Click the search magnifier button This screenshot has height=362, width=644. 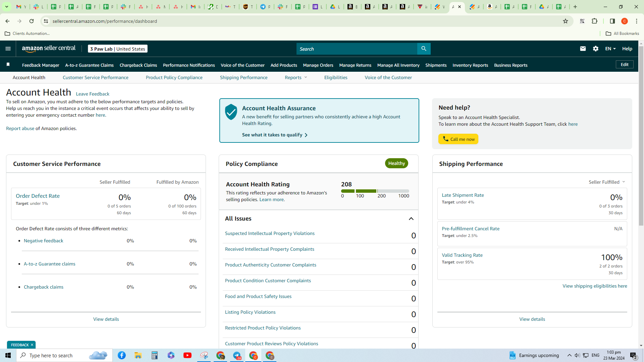(424, 49)
